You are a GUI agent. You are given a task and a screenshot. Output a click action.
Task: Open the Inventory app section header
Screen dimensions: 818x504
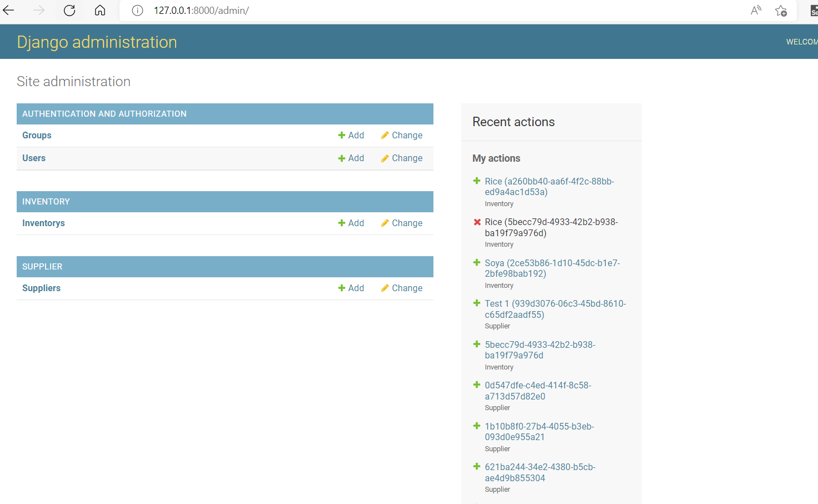pos(46,202)
